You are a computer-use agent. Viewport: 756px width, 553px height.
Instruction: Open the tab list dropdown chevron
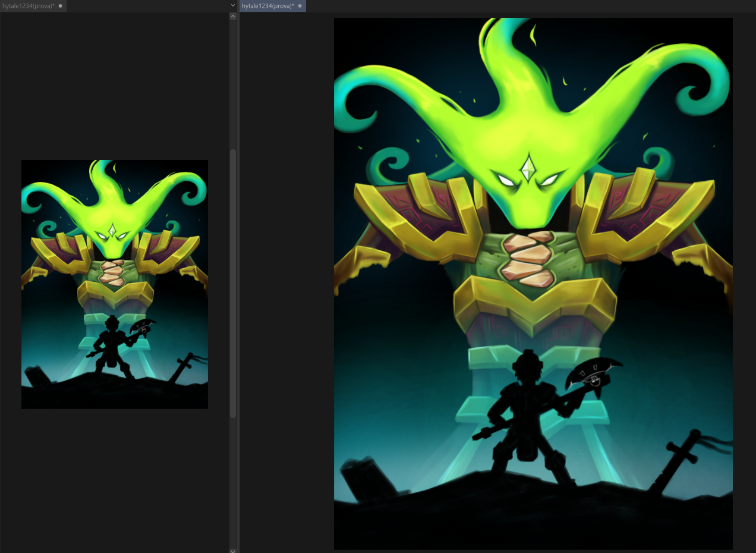pyautogui.click(x=233, y=5)
